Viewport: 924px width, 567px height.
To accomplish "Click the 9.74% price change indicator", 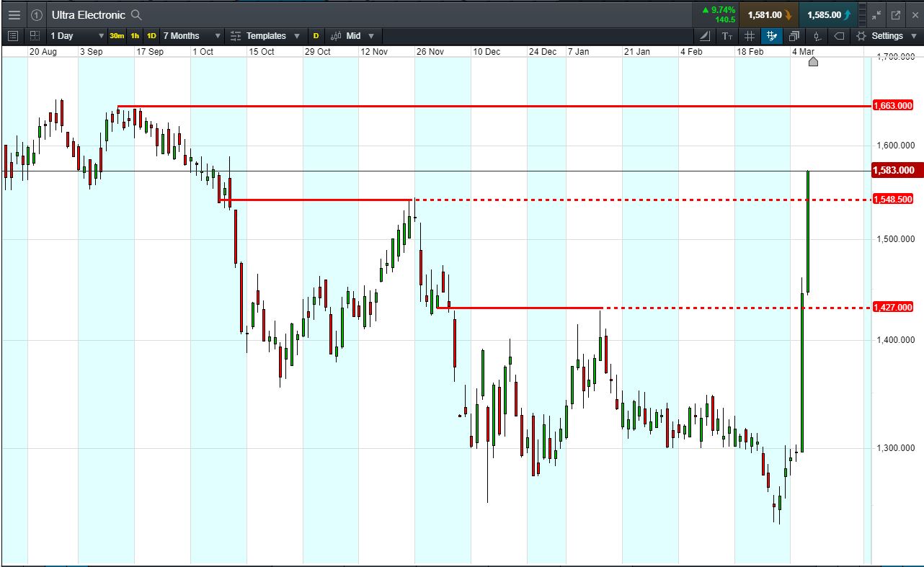I will (x=719, y=9).
